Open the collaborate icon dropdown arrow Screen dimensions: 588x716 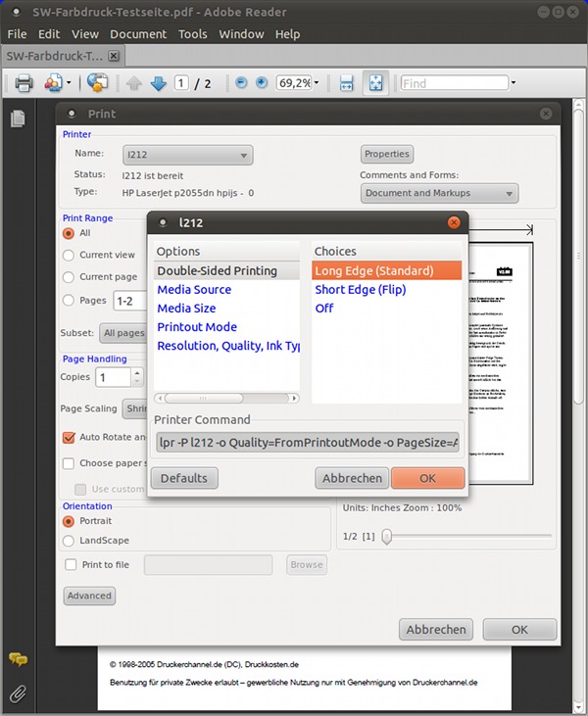[x=69, y=83]
